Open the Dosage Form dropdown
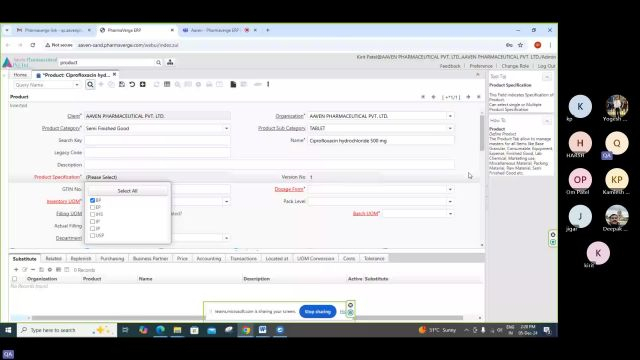Viewport: 640px width, 360px height. [x=450, y=189]
